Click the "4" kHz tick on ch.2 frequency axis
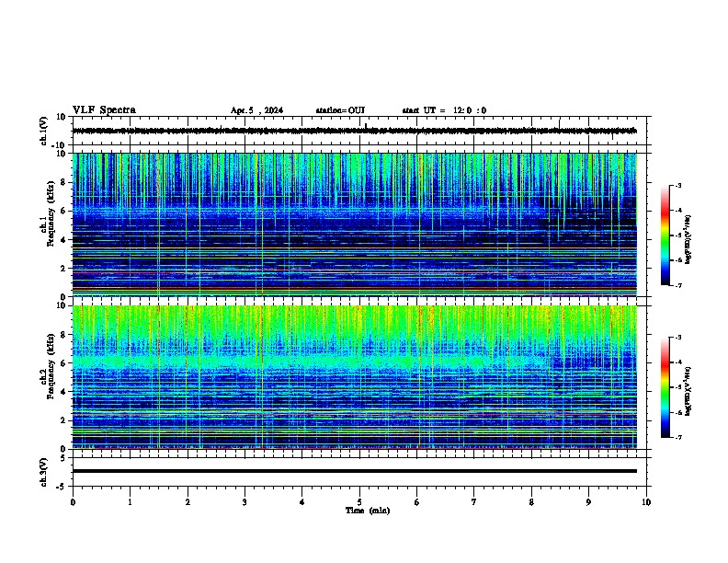This screenshot has height=563, width=728. (x=63, y=392)
